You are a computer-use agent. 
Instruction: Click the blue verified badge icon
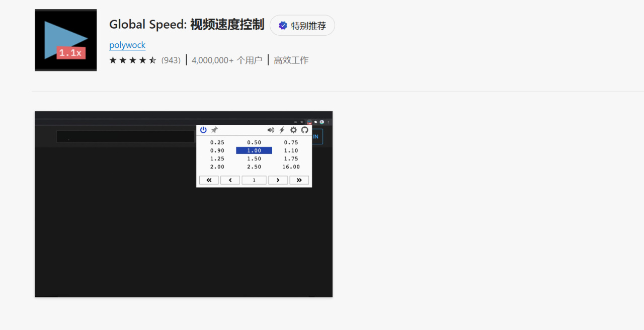click(283, 26)
